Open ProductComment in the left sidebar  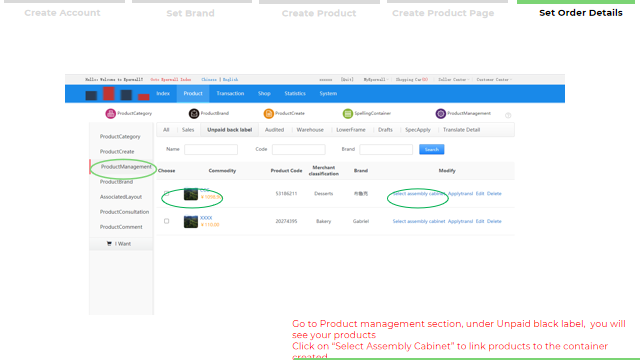coord(121,227)
